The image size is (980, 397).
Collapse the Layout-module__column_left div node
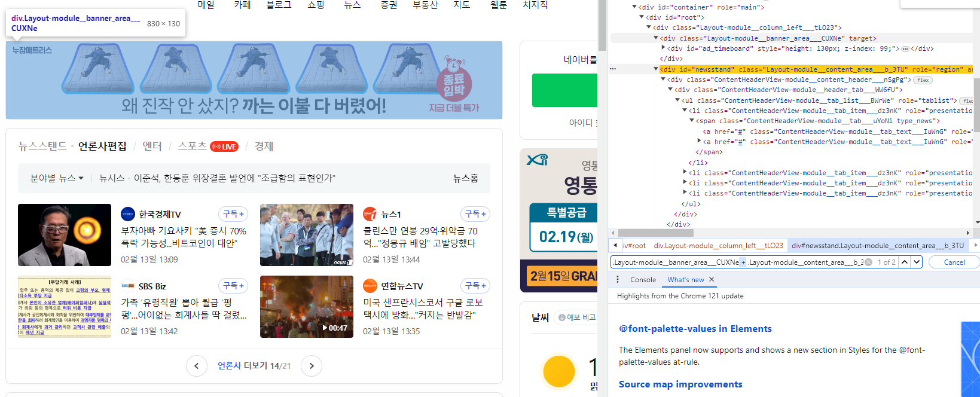point(649,28)
